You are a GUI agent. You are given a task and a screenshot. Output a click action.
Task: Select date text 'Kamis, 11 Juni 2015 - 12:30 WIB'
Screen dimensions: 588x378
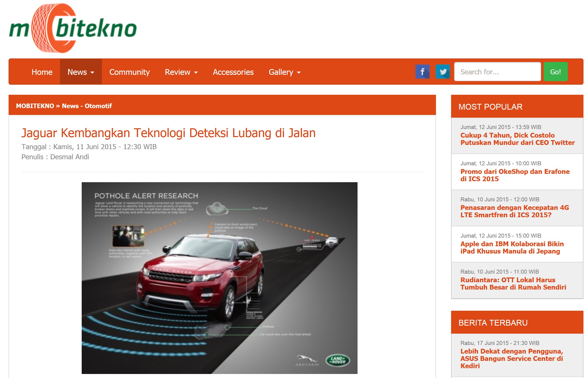pyautogui.click(x=105, y=147)
